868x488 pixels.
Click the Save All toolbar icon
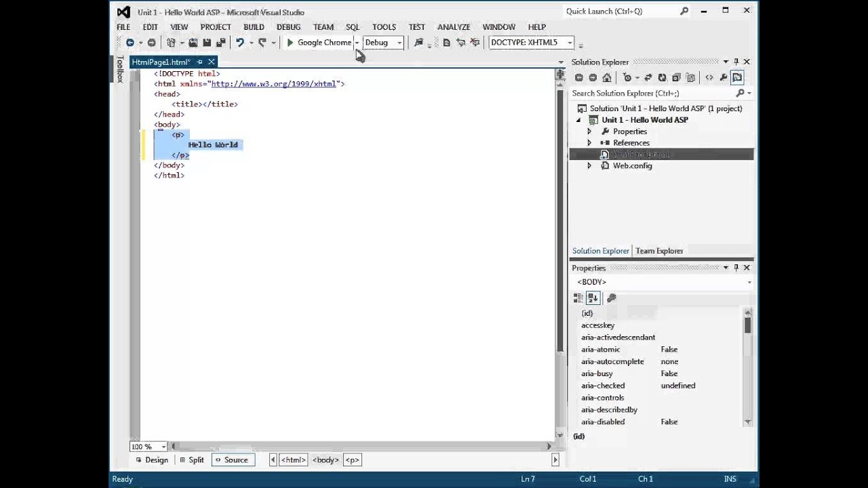[220, 43]
